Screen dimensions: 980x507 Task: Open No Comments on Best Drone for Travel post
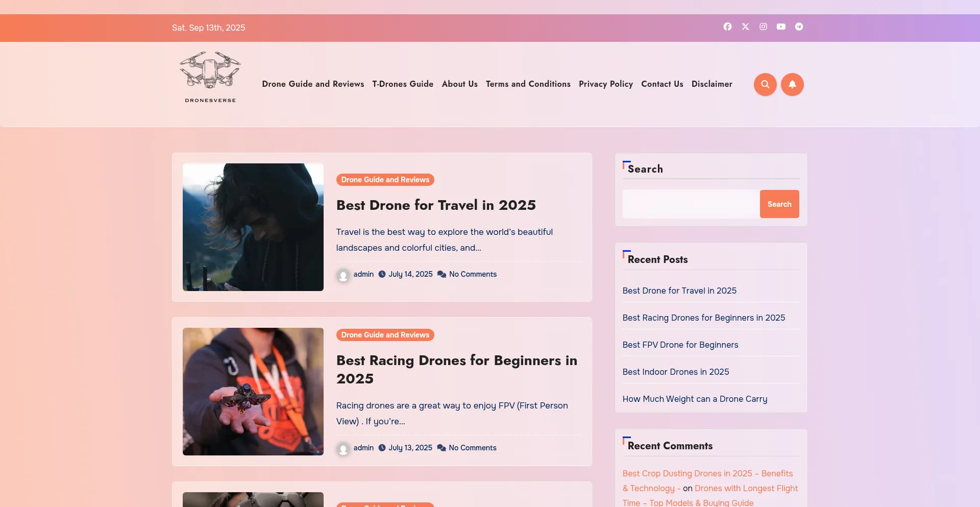click(x=473, y=274)
